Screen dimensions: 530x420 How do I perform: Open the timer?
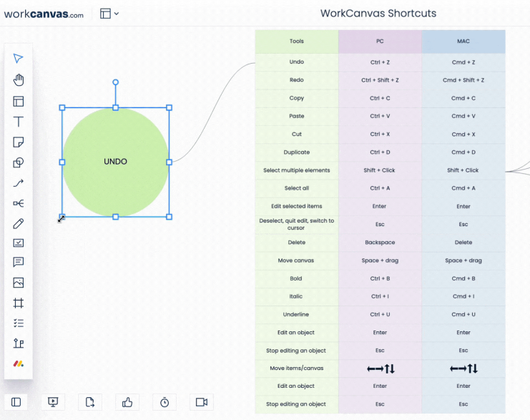pyautogui.click(x=165, y=402)
